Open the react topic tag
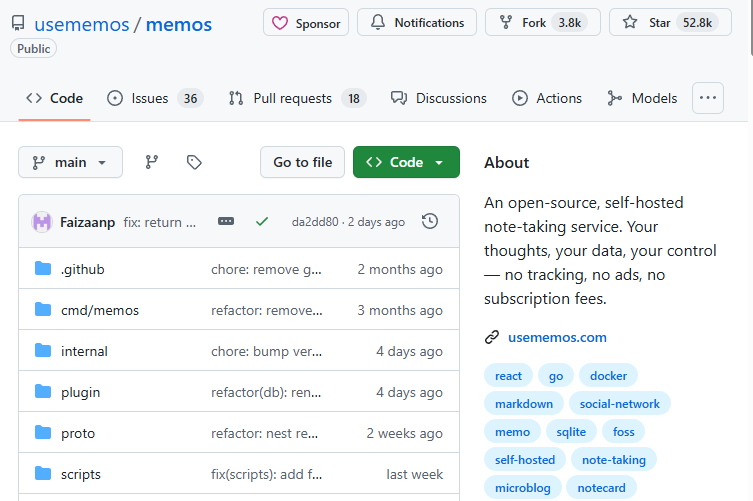Screen dimensions: 753x501 (x=508, y=376)
